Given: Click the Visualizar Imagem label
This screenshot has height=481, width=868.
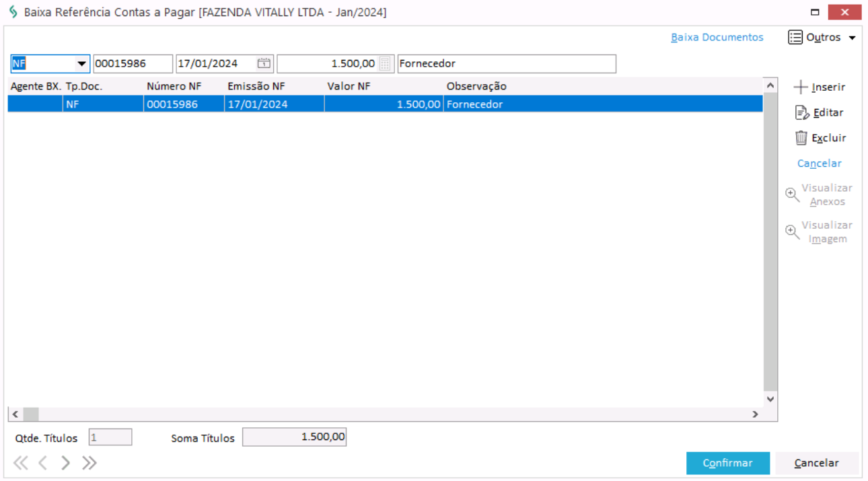Looking at the screenshot, I should coord(827,232).
